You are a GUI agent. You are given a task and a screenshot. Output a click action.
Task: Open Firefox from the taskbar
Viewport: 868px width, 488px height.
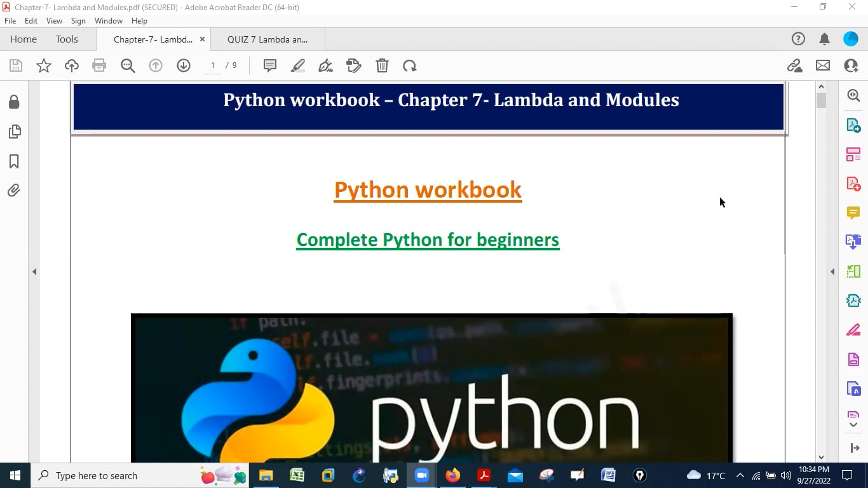tap(453, 475)
